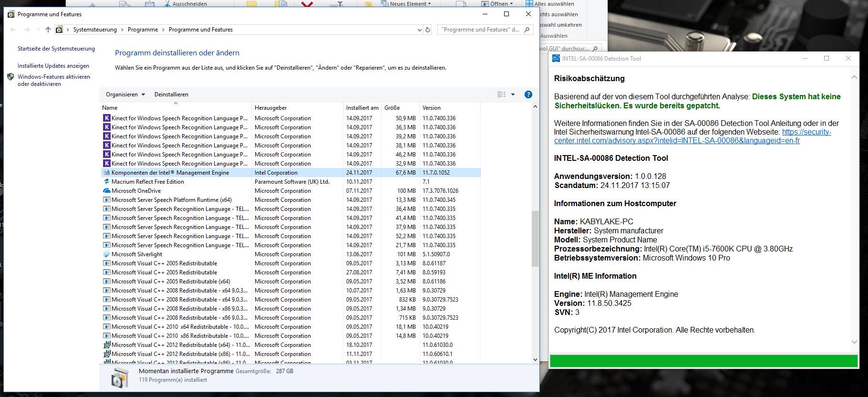The image size is (868, 397).
Task: Sort by the Herausgeber column header
Action: point(297,108)
